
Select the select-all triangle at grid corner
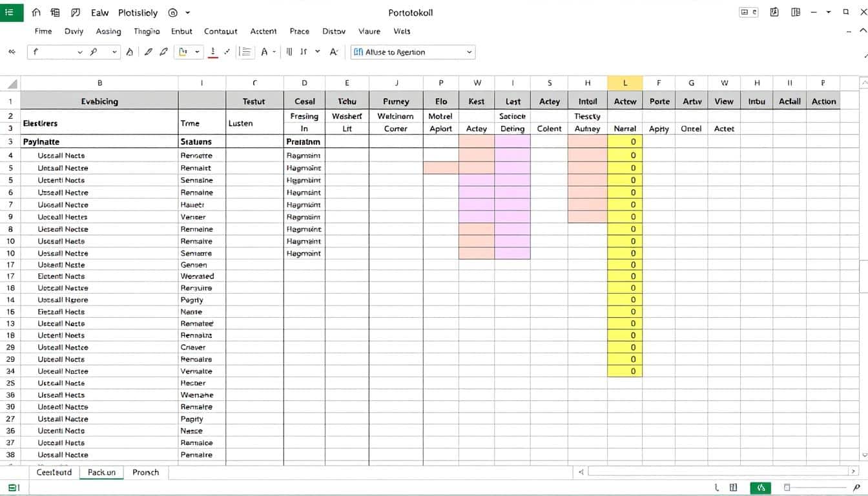click(x=12, y=83)
